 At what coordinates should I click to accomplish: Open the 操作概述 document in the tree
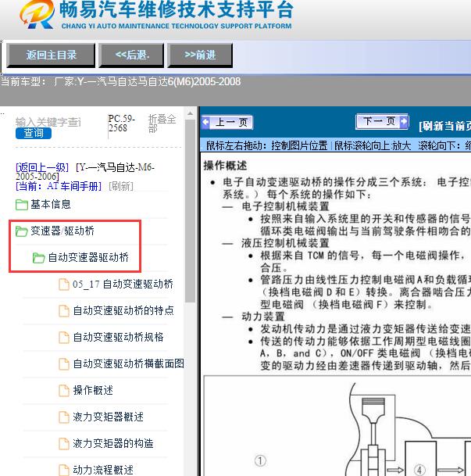click(x=93, y=390)
